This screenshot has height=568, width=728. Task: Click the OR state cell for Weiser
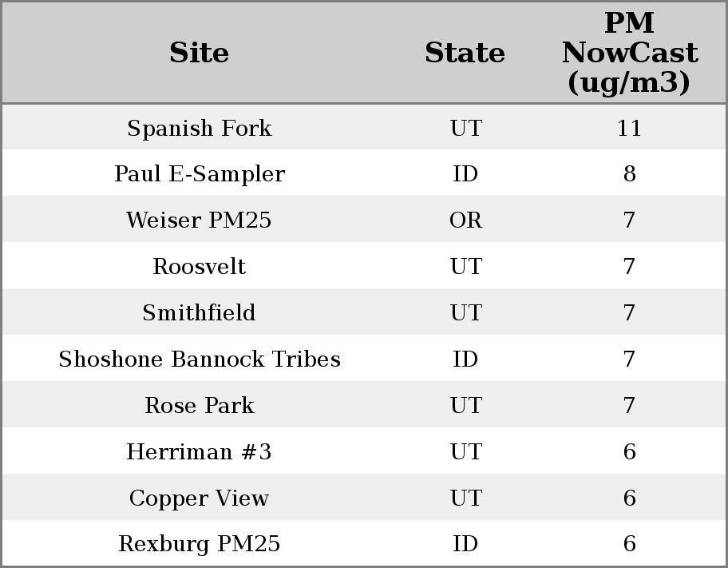click(x=465, y=220)
